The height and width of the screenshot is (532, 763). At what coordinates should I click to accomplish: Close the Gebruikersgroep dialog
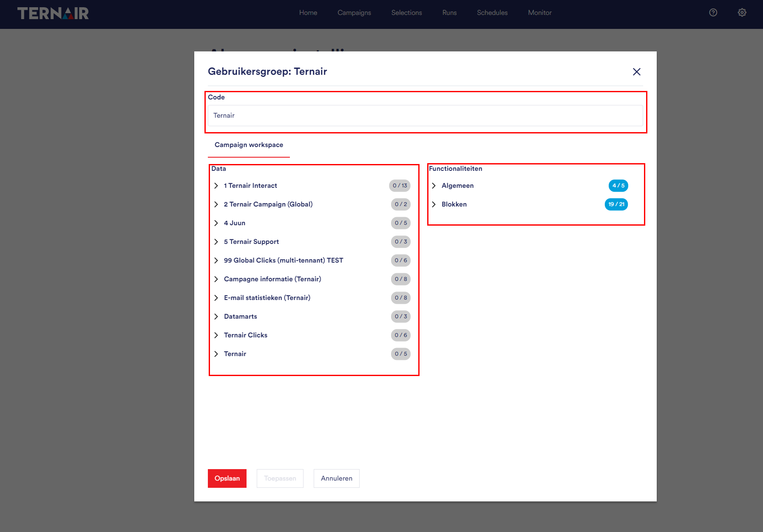[x=636, y=72]
